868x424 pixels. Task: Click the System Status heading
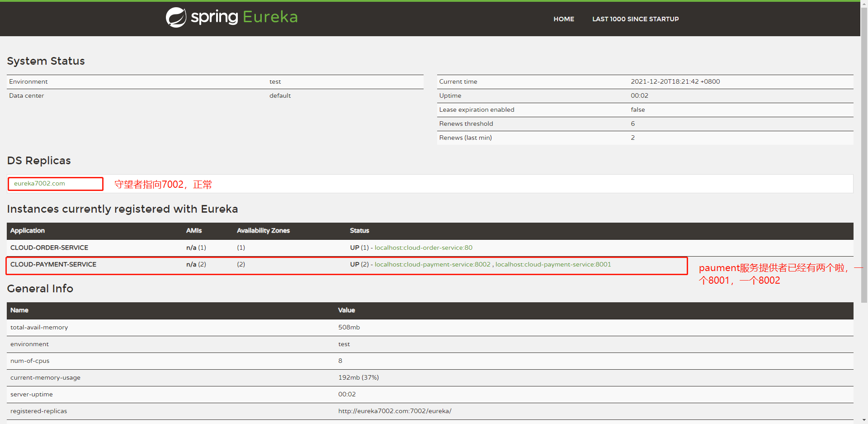pos(46,61)
